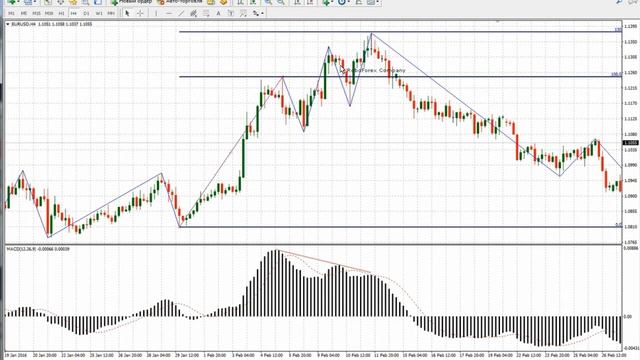Switch chart to H1 timeframe
This screenshot has width=640, height=360.
(x=61, y=13)
